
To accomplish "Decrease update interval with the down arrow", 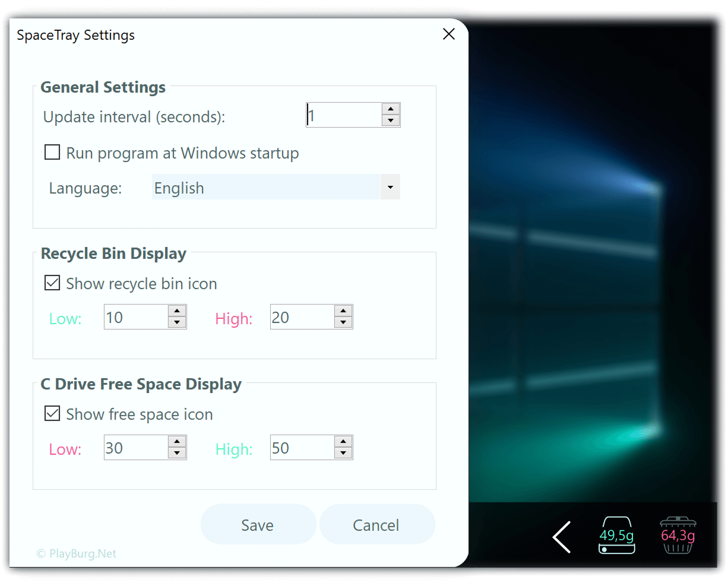I will pos(391,119).
